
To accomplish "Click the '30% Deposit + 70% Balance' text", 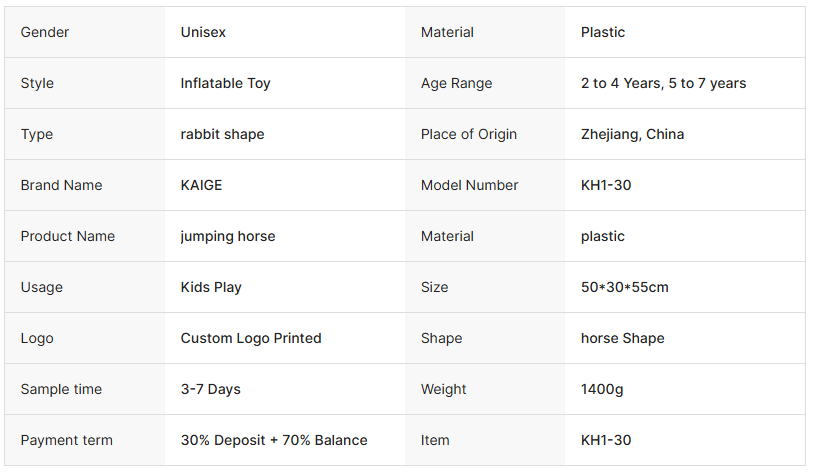I will coord(273,441).
